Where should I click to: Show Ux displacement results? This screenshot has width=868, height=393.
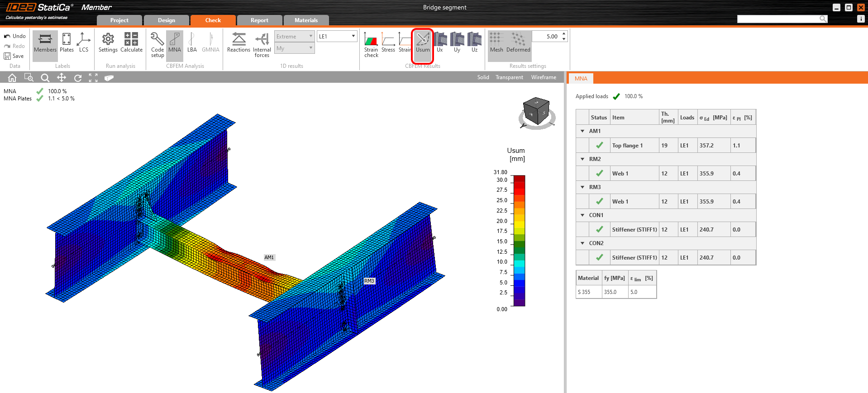click(440, 43)
